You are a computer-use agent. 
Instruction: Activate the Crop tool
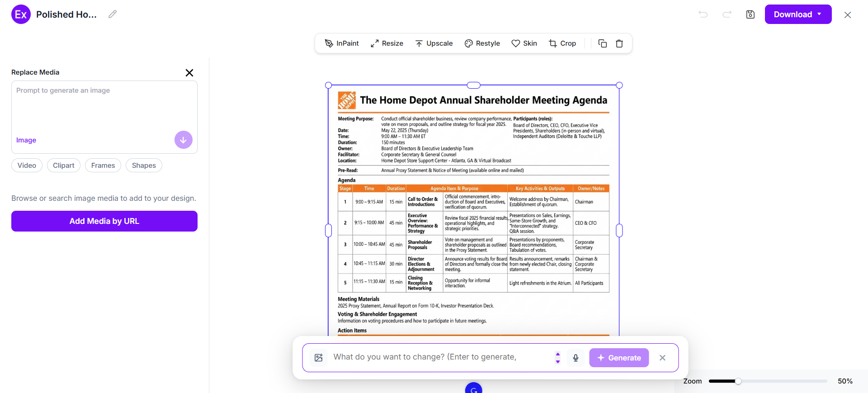pos(562,43)
